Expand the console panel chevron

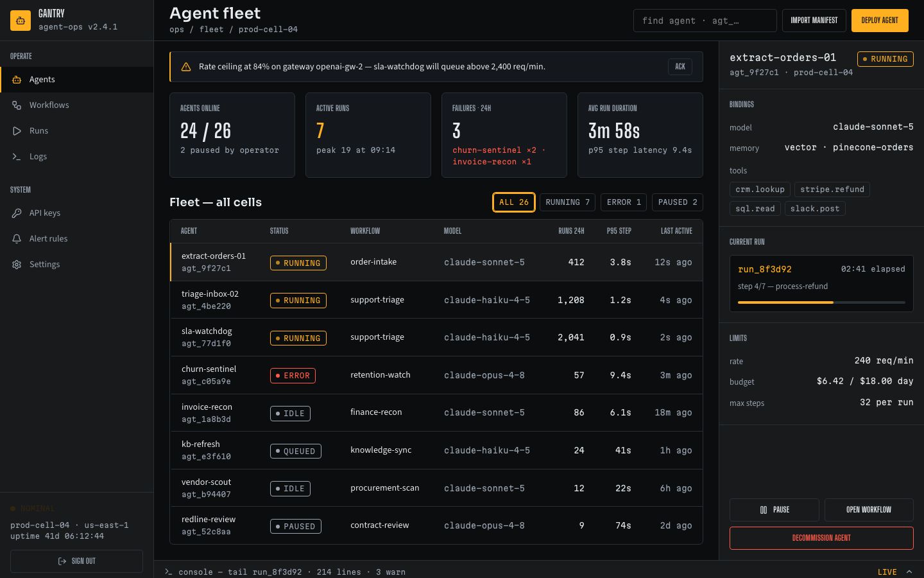tap(909, 572)
